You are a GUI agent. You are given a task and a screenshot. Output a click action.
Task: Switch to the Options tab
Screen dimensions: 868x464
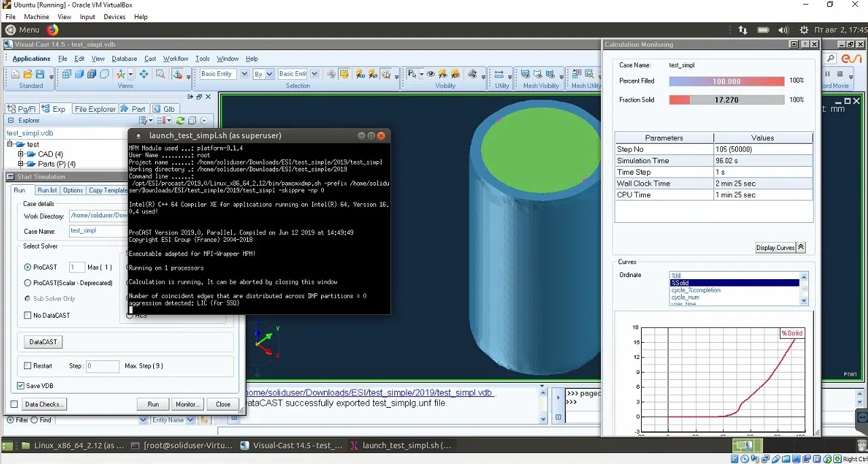pos(73,190)
